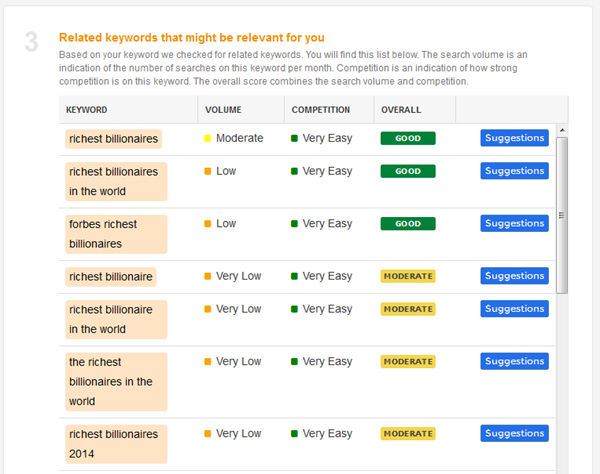Open Suggestions for 'forbes richest billionaires'
The width and height of the screenshot is (600, 474).
pos(514,224)
